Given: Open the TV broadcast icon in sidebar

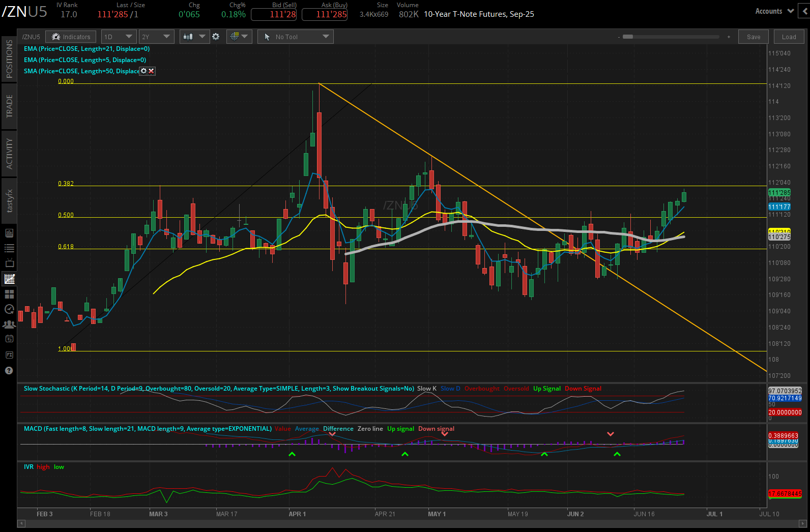Looking at the screenshot, I should tap(9, 263).
